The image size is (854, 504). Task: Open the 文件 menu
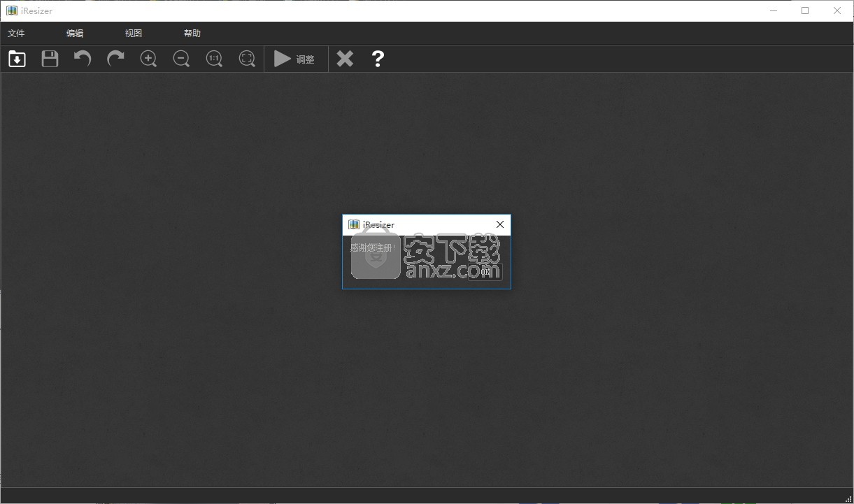[16, 34]
